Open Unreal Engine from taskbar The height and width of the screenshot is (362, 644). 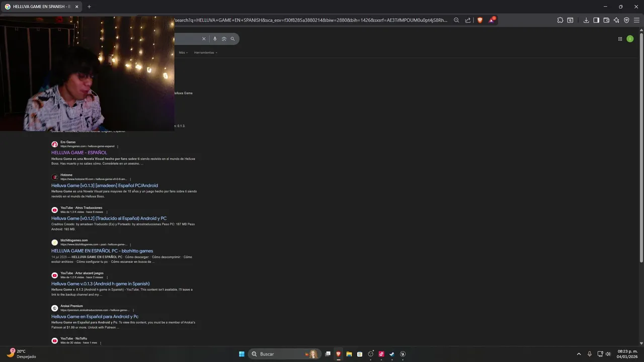coord(403,354)
